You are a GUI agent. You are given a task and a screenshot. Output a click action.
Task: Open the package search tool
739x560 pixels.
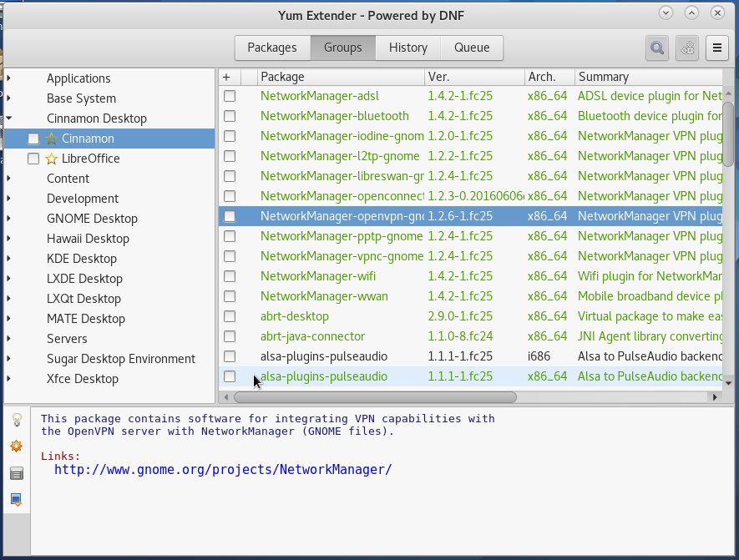(656, 48)
